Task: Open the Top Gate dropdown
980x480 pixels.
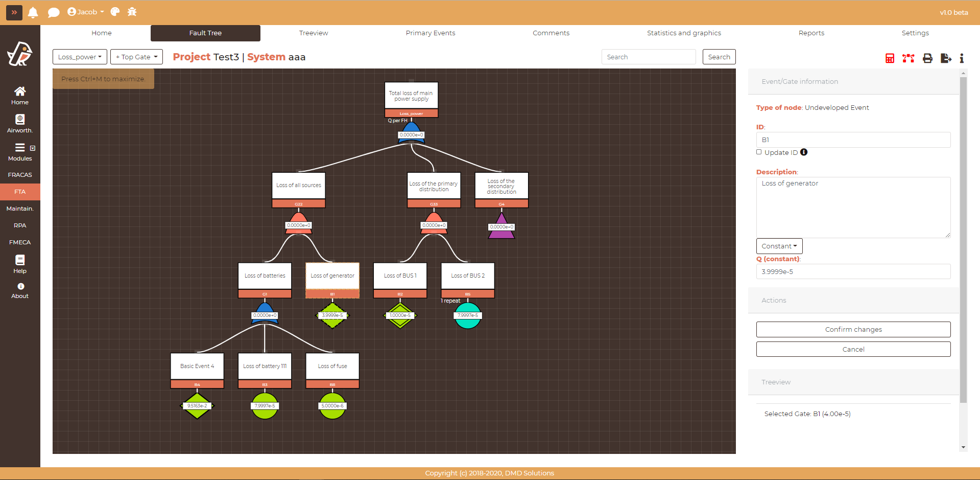Action: [136, 57]
